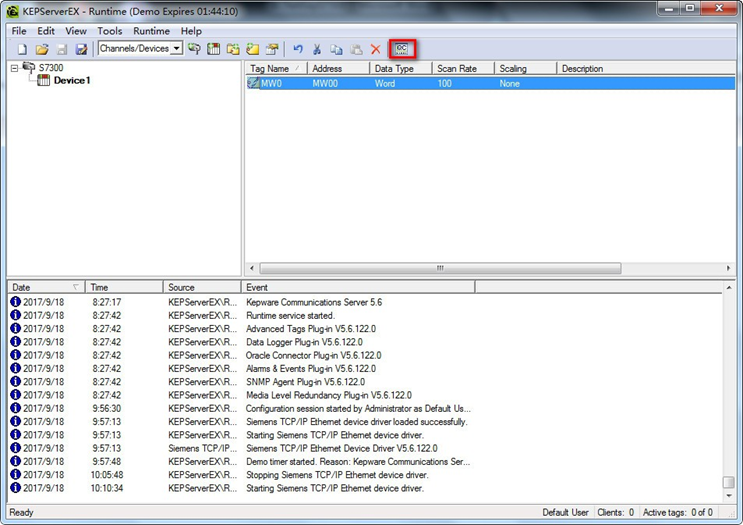Image resolution: width=743 pixels, height=525 pixels.
Task: Click the Cut scissors icon
Action: (x=317, y=49)
